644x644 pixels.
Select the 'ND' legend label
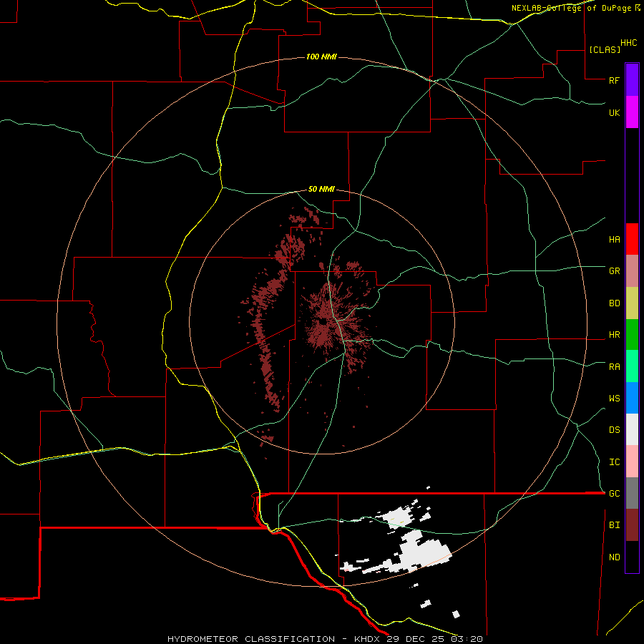coord(614,557)
